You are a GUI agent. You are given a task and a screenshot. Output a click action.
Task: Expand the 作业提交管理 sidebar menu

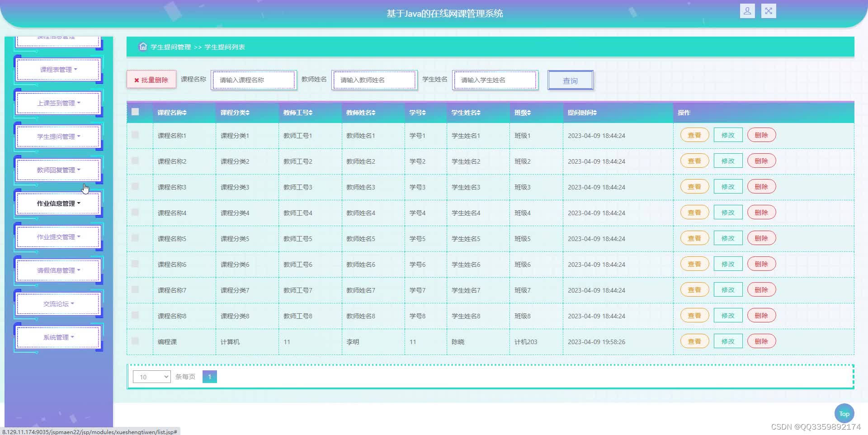pyautogui.click(x=58, y=237)
